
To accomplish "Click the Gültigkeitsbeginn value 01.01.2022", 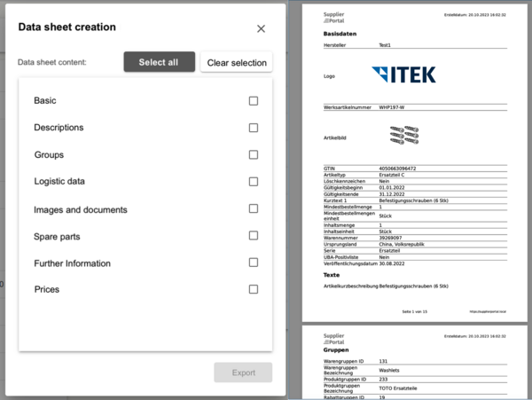I will 392,188.
